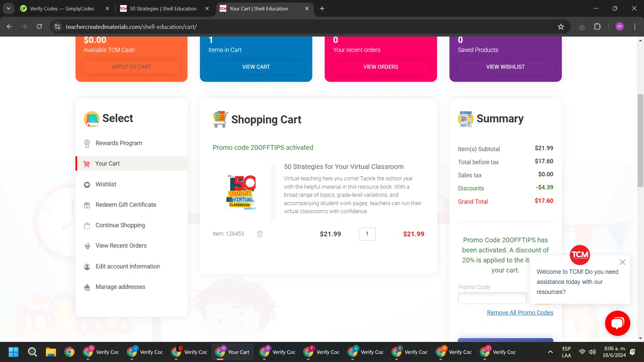Open a new browser tab
This screenshot has height=362, width=644.
coord(322,9)
